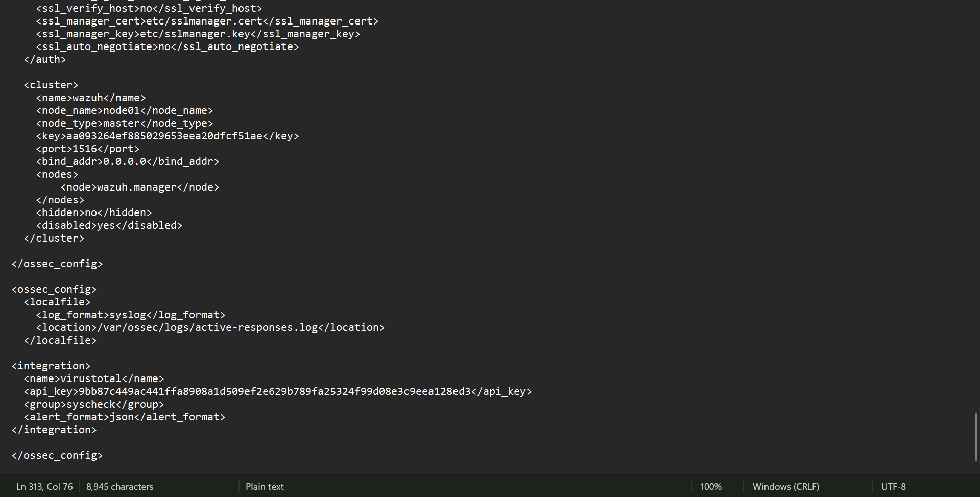Click the Ln 313, Col 76 position indicator
Viewport: 980px width, 497px height.
point(44,487)
